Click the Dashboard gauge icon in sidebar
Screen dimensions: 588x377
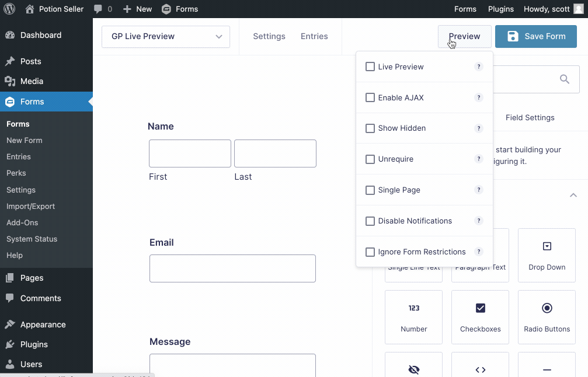(x=10, y=35)
